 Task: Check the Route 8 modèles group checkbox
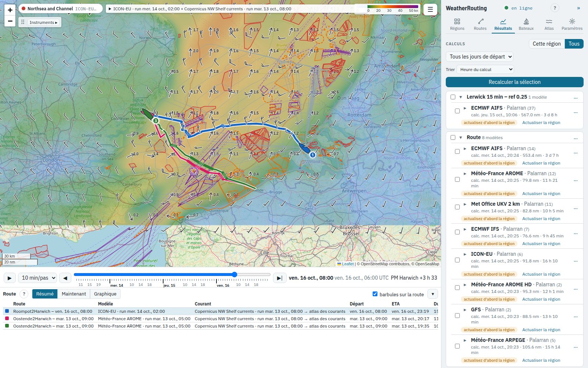[x=453, y=138]
